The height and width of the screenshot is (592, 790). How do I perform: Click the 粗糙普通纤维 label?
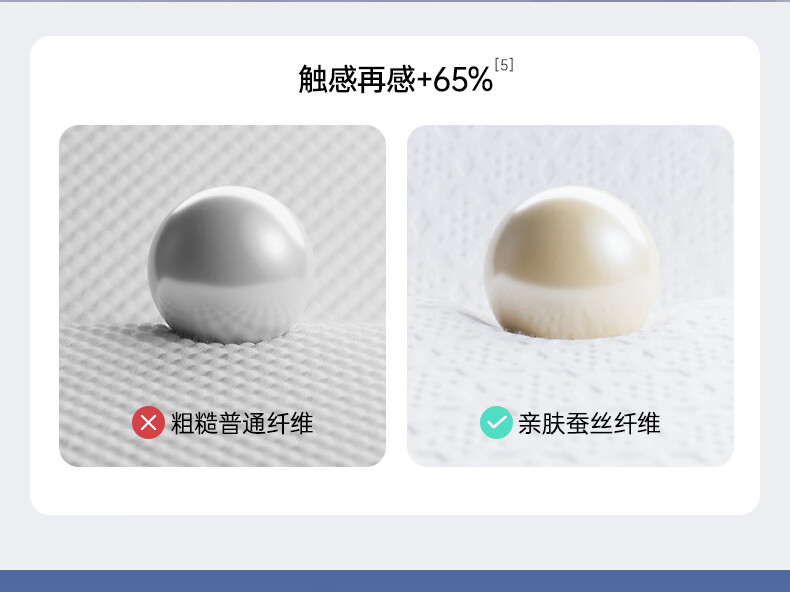pos(242,423)
